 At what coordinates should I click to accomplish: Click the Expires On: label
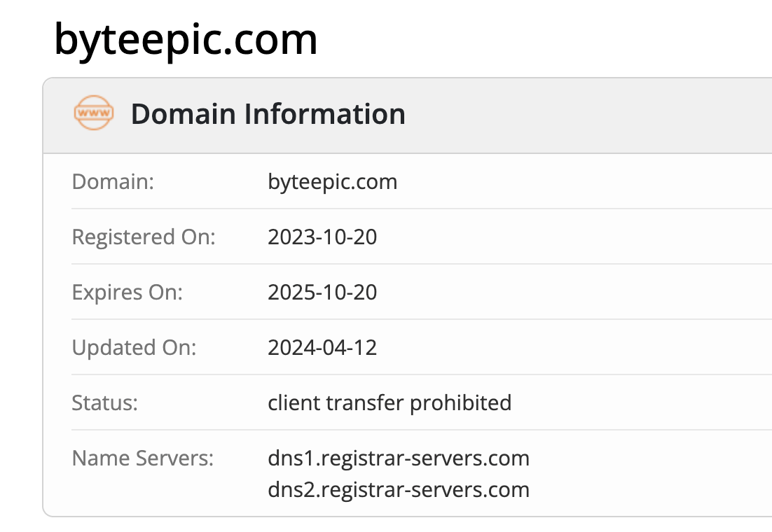127,293
